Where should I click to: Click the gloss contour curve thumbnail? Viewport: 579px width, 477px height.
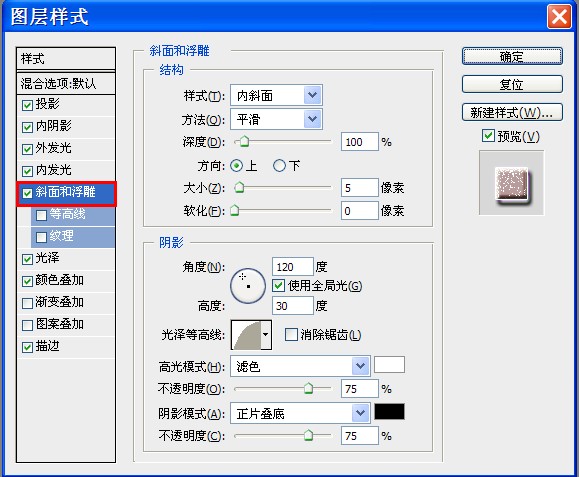[x=246, y=335]
